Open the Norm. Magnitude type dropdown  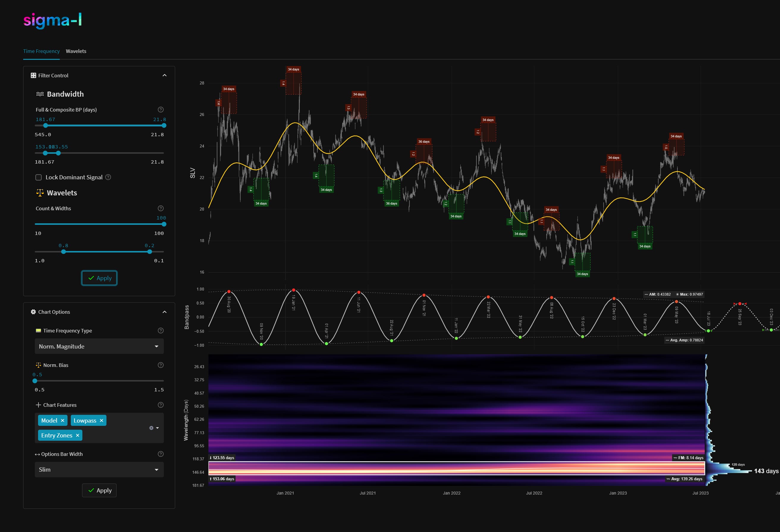tap(99, 346)
